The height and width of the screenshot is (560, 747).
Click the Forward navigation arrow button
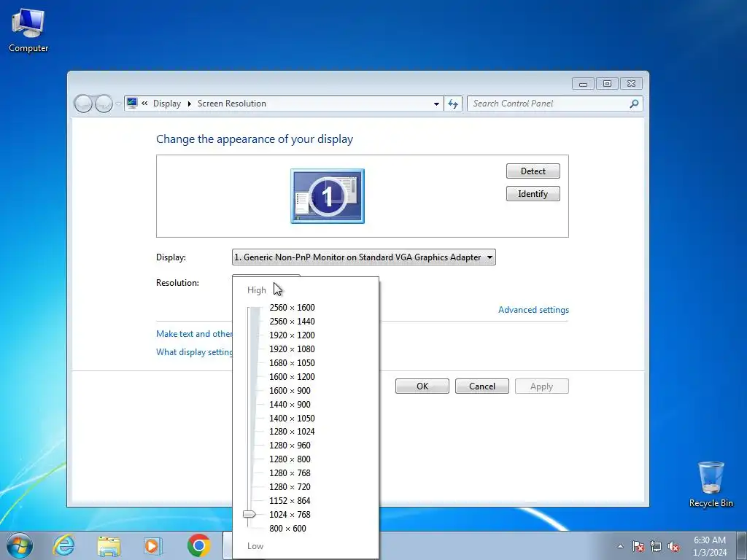coord(104,104)
